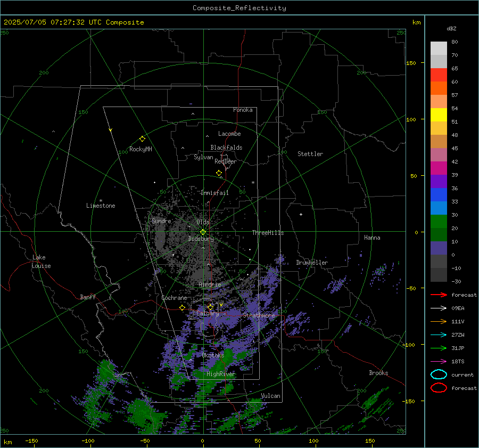Screen dimensions: 479x448
Task: Click the legend's first forecast label beside the red arrow
Action: 464,295
